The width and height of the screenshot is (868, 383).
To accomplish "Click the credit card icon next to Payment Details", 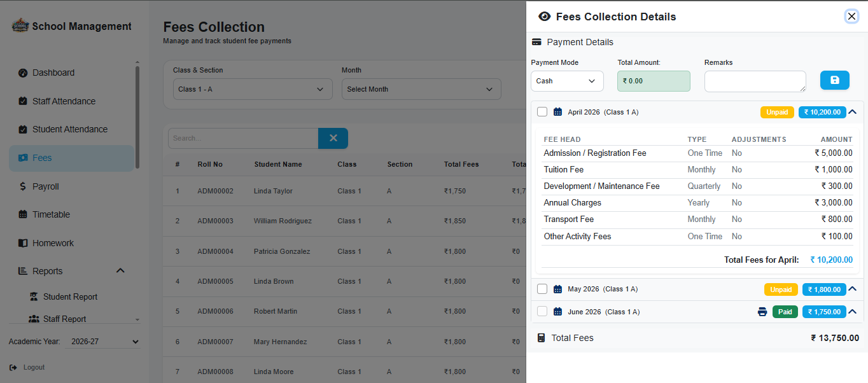I will [536, 42].
